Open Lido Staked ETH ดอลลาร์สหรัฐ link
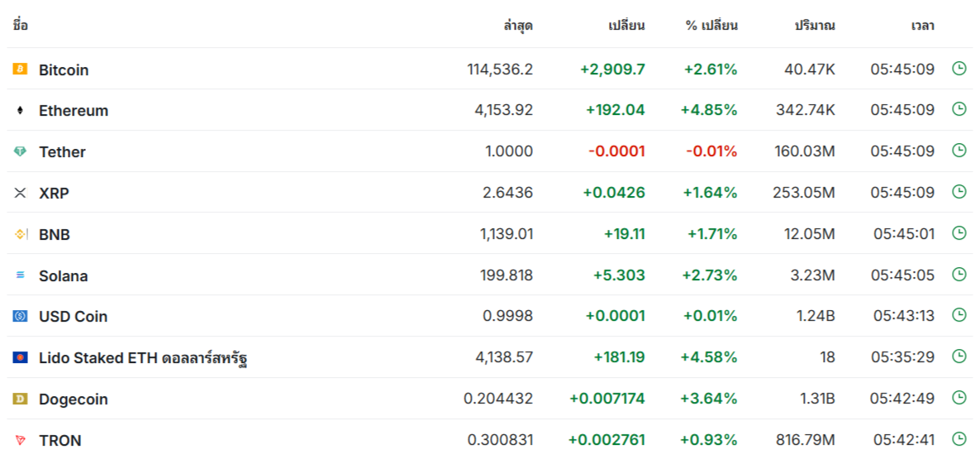 (143, 358)
